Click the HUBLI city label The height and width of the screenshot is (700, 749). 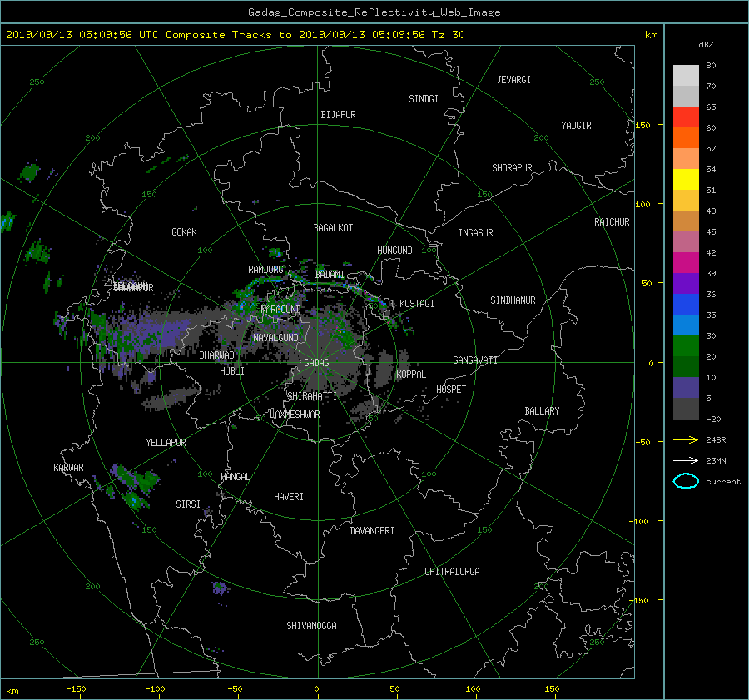pyautogui.click(x=232, y=370)
